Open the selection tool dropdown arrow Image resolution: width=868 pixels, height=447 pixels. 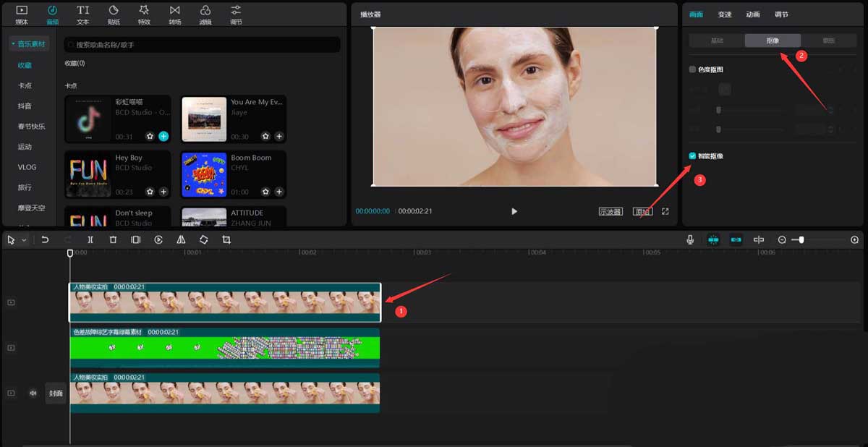24,239
